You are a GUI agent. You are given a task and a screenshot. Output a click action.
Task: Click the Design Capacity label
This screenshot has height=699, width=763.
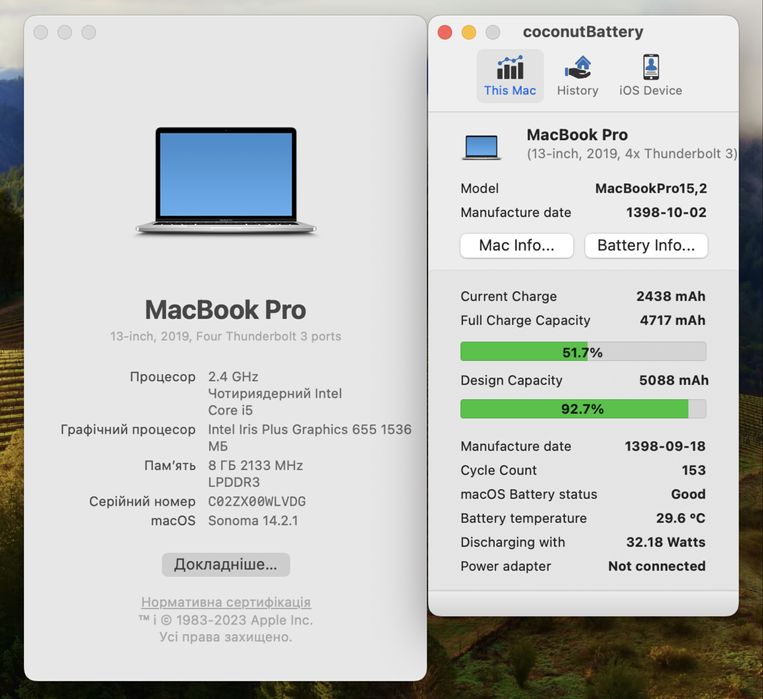511,380
